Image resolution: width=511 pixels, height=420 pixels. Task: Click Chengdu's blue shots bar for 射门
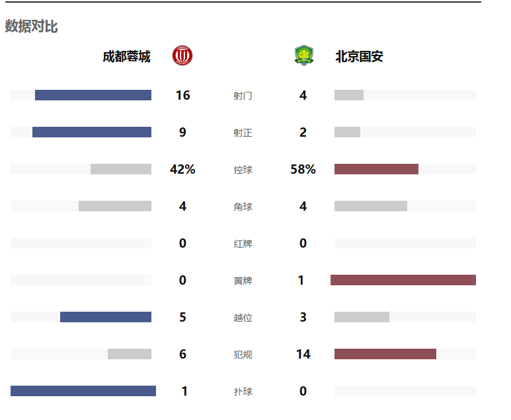coord(93,95)
